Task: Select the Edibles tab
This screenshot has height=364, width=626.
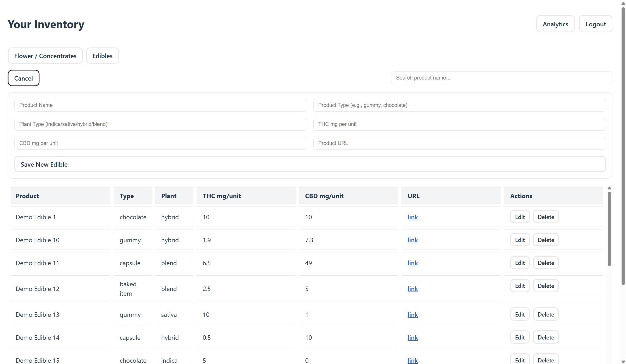Action: [x=102, y=56]
